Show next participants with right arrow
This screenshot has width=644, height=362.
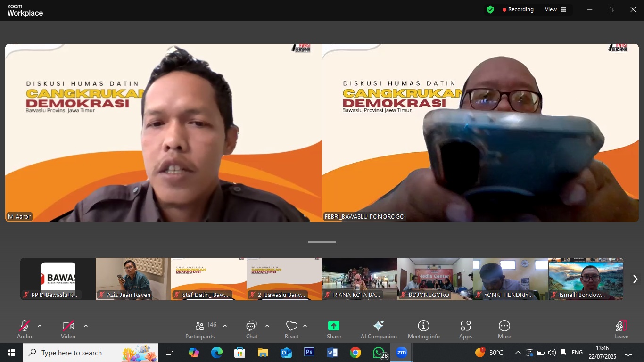point(635,279)
